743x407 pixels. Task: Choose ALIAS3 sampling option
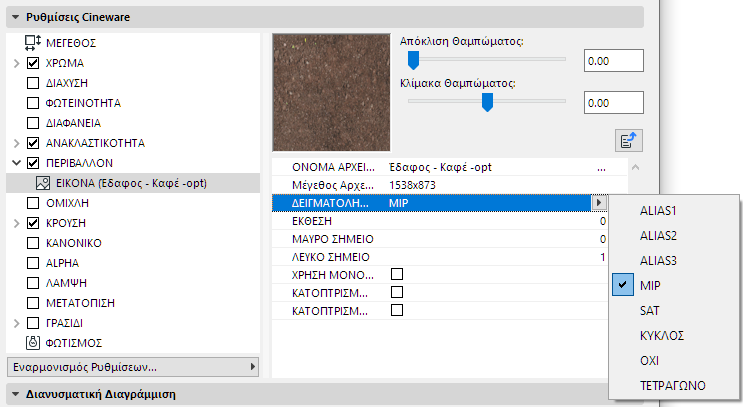[674, 261]
